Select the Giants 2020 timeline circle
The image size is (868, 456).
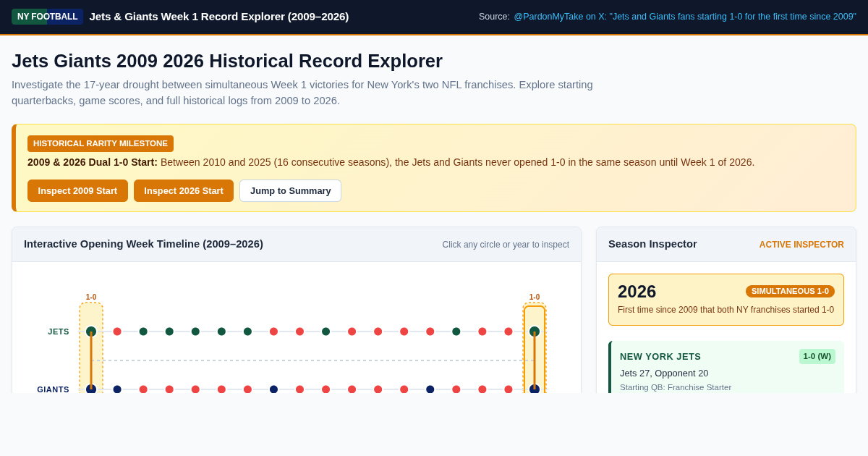(378, 389)
